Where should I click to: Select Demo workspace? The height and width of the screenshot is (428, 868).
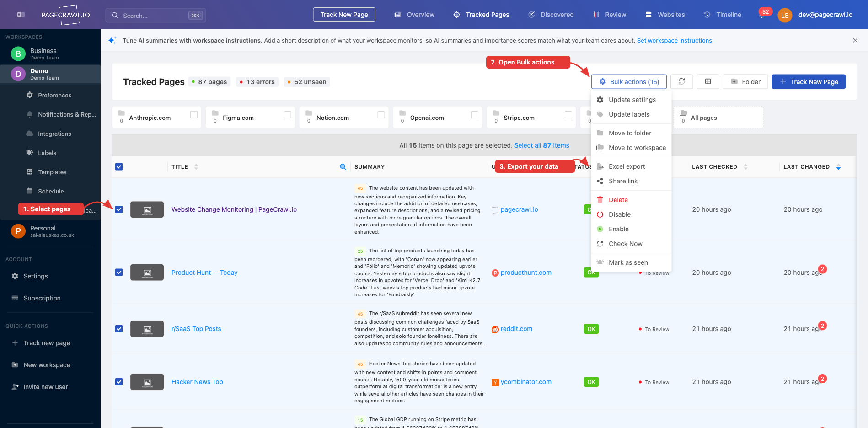tap(50, 74)
